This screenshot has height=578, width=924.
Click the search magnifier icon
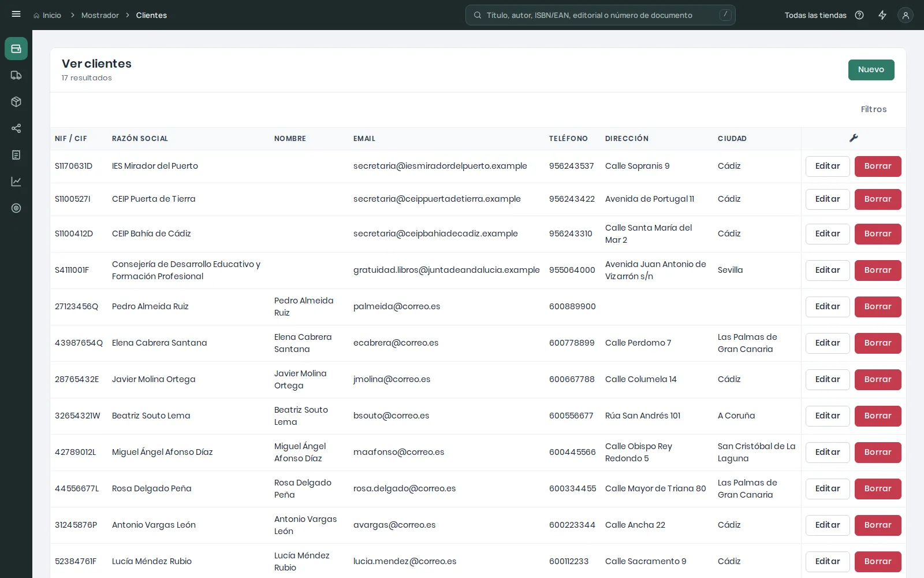(478, 16)
